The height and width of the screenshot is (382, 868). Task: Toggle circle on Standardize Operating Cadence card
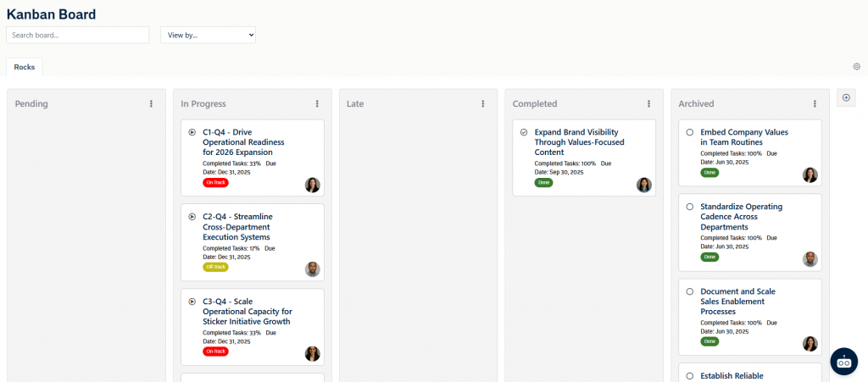point(690,207)
